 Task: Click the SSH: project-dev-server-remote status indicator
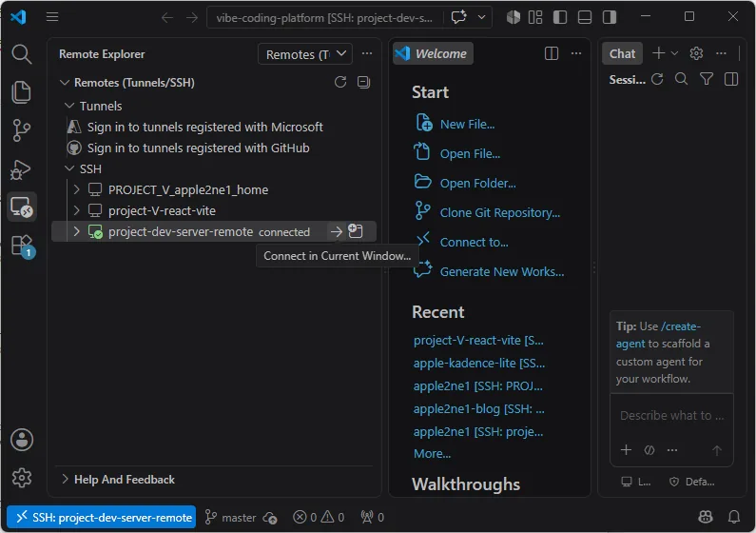(101, 517)
